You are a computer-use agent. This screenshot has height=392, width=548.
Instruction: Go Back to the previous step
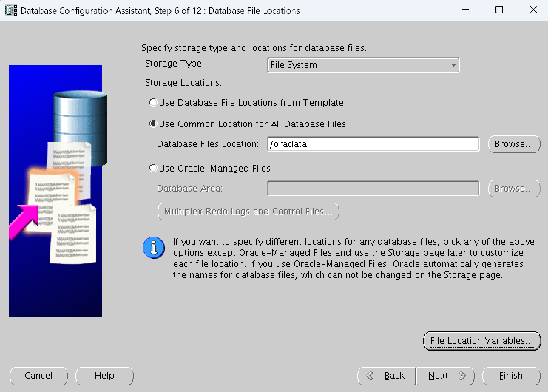(387, 376)
